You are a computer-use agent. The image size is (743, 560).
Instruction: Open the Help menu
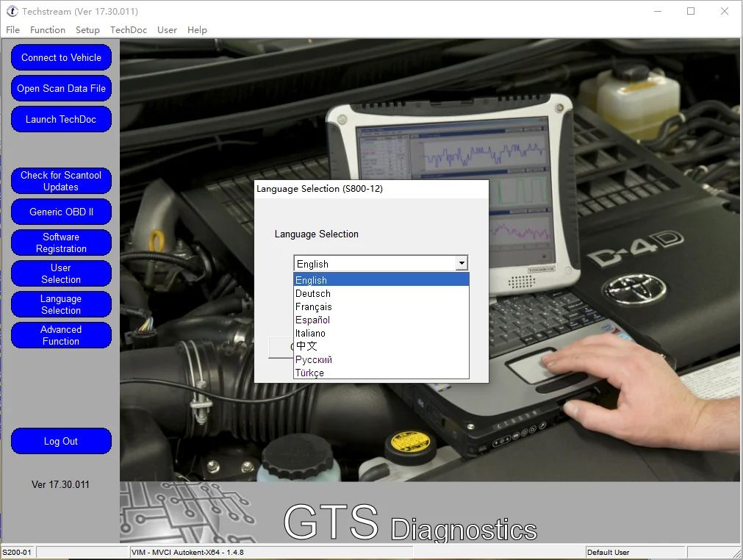click(x=197, y=30)
